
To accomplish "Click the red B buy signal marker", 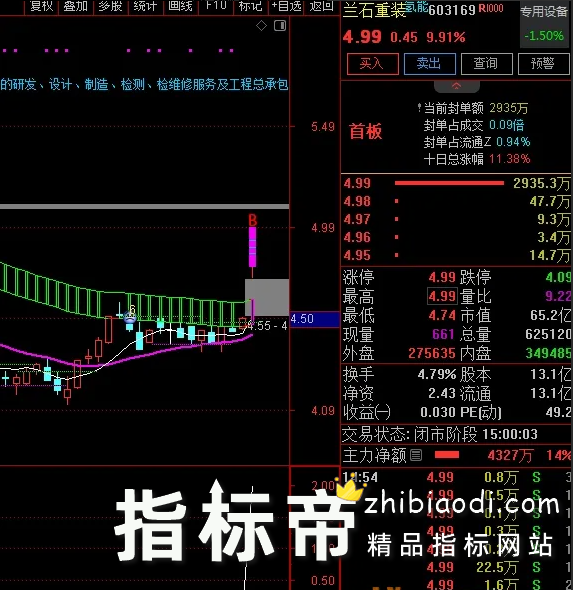I will coord(252,220).
